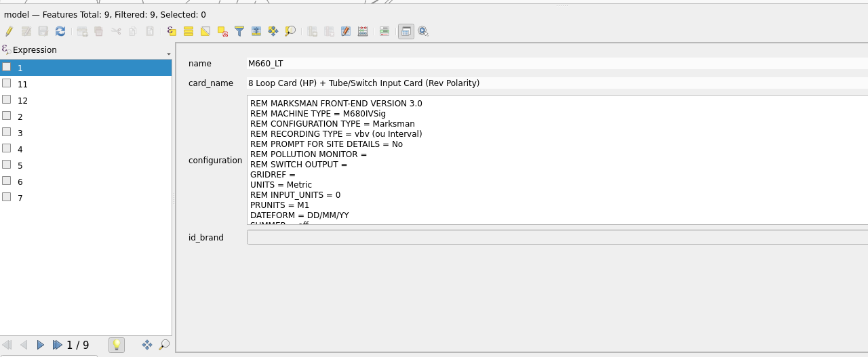
Task: Pan map to selected rows in toolbar
Action: [x=273, y=31]
